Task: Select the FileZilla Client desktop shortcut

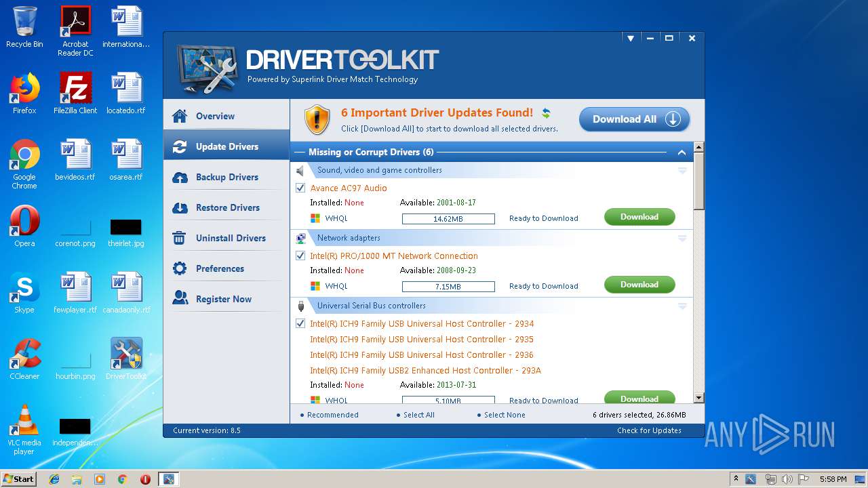Action: pos(75,93)
